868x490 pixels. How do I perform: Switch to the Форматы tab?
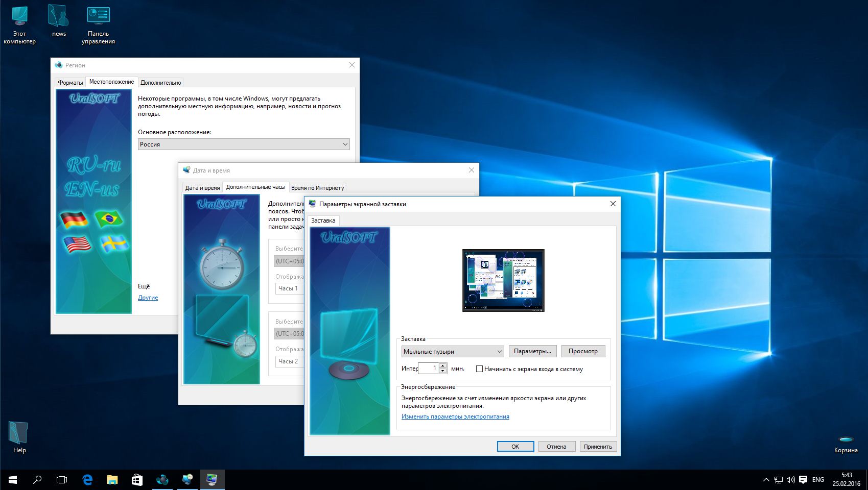coord(70,83)
